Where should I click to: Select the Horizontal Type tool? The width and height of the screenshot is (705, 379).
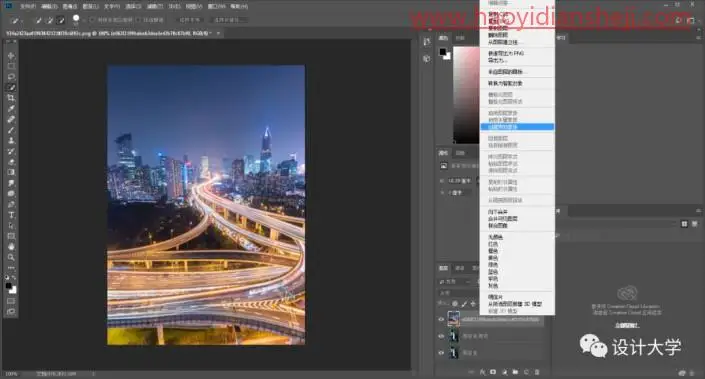pos(11,215)
